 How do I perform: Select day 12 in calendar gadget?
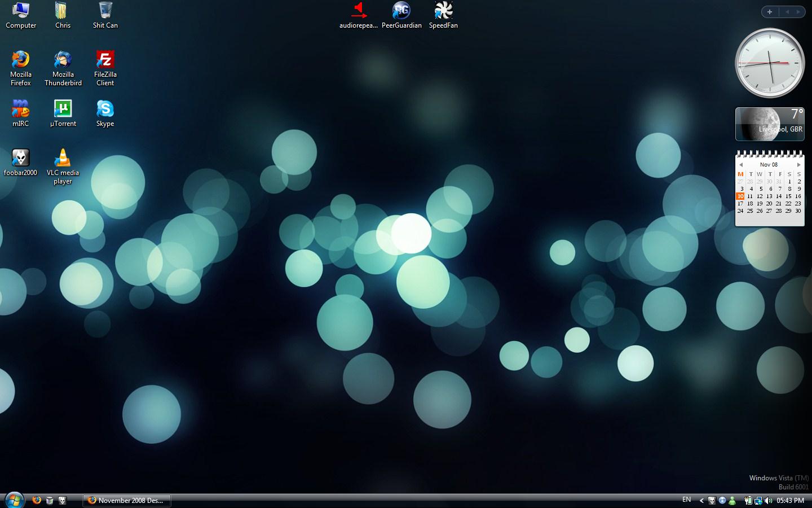coord(760,196)
